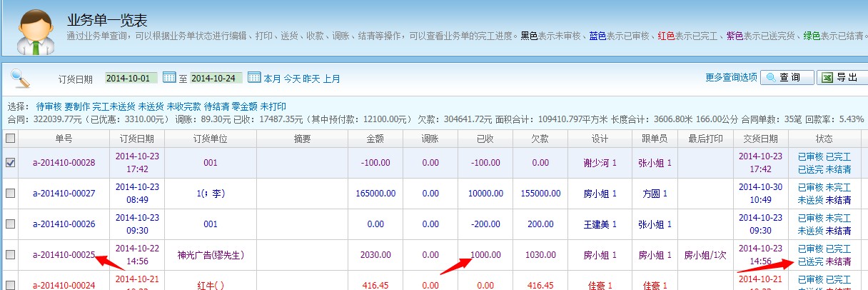Viewport: 868px width, 290px height.
Task: Open the start date calendar picker icon
Action: (x=169, y=77)
